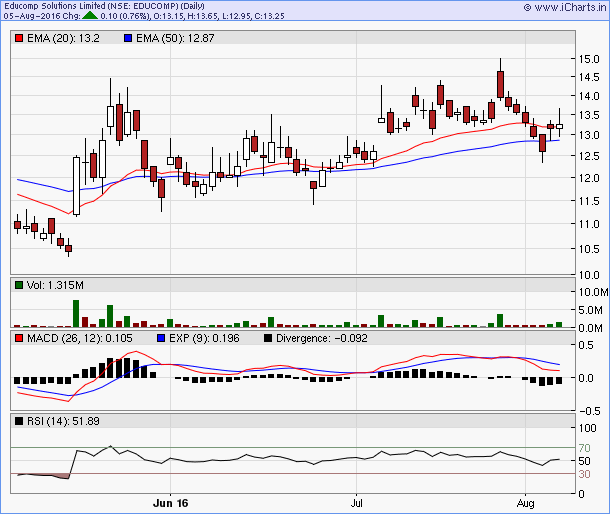Click the 'EMA (20): 13.2' label
This screenshot has width=610, height=514.
click(x=63, y=38)
